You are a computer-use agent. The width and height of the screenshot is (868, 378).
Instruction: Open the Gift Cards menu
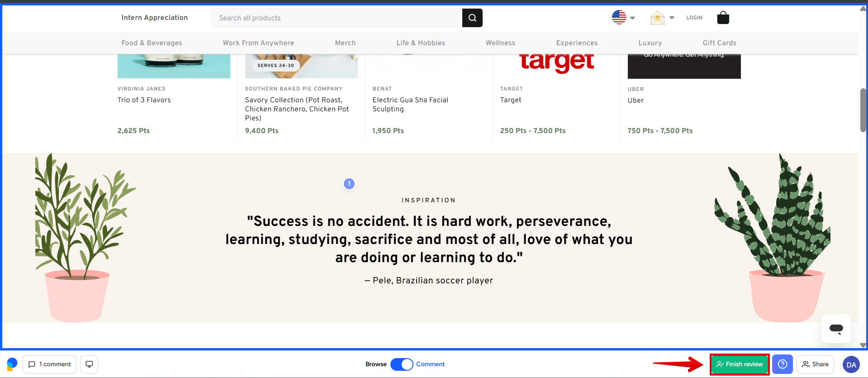(x=719, y=43)
